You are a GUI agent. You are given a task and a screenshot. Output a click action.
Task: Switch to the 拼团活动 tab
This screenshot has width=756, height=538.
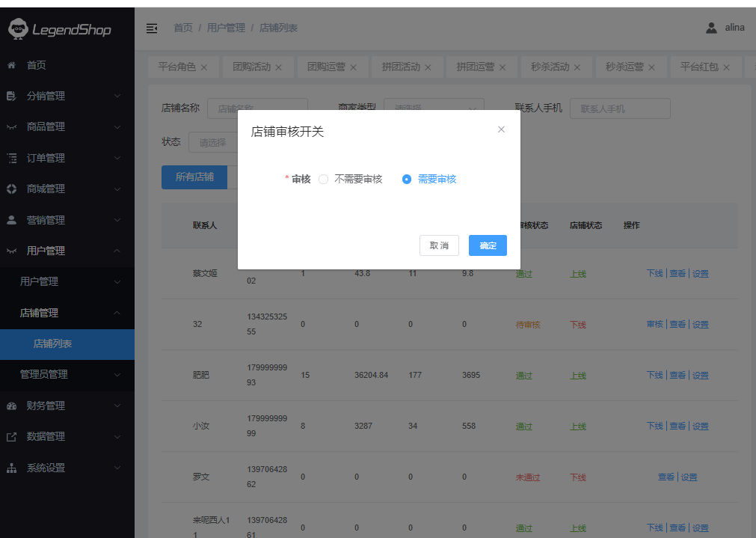tap(401, 67)
